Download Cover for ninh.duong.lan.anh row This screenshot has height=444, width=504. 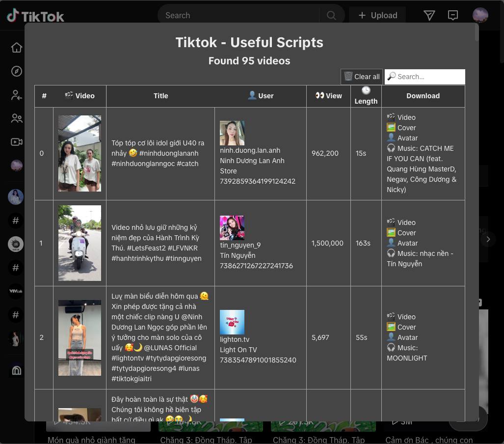click(x=401, y=128)
